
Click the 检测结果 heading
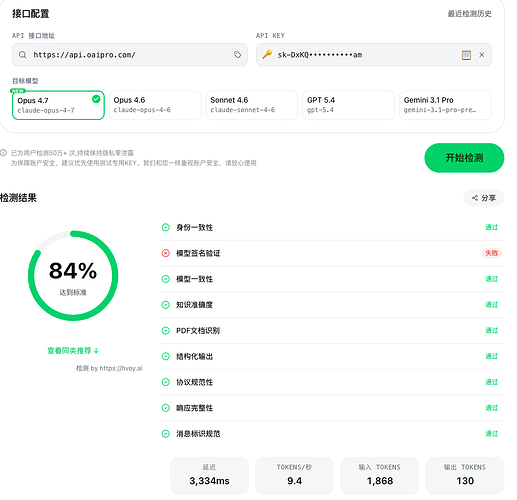pos(18,198)
